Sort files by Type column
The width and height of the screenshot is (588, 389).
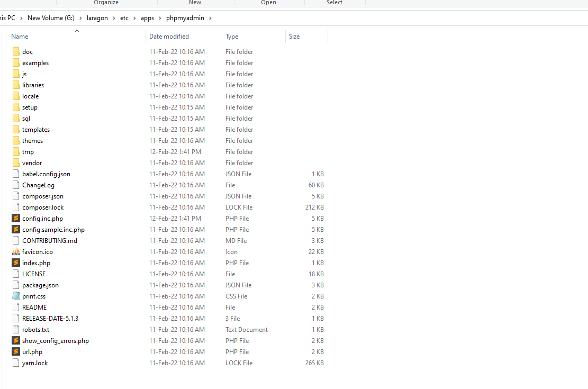tap(232, 37)
